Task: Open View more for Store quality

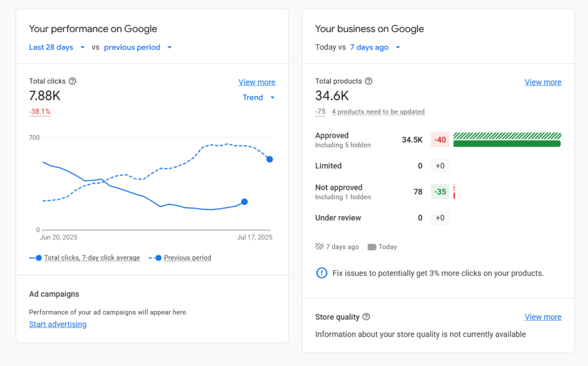Action: (x=543, y=317)
